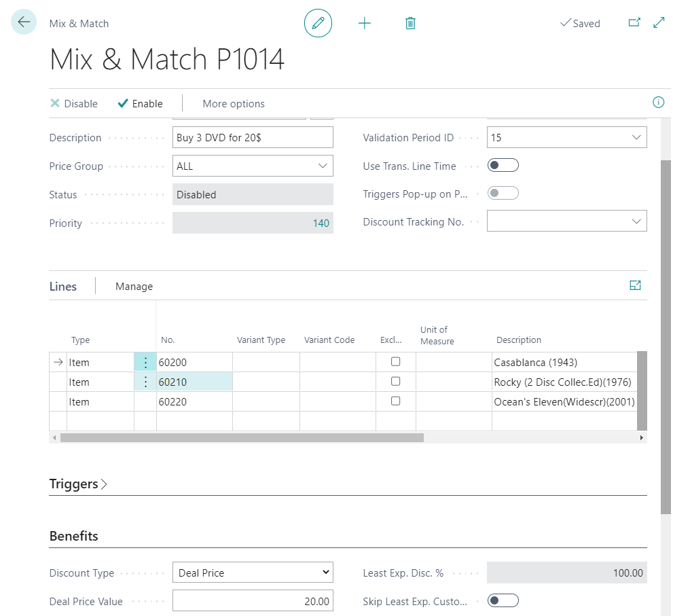Click the Variant Code column header
This screenshot has width=673, height=616.
point(329,340)
